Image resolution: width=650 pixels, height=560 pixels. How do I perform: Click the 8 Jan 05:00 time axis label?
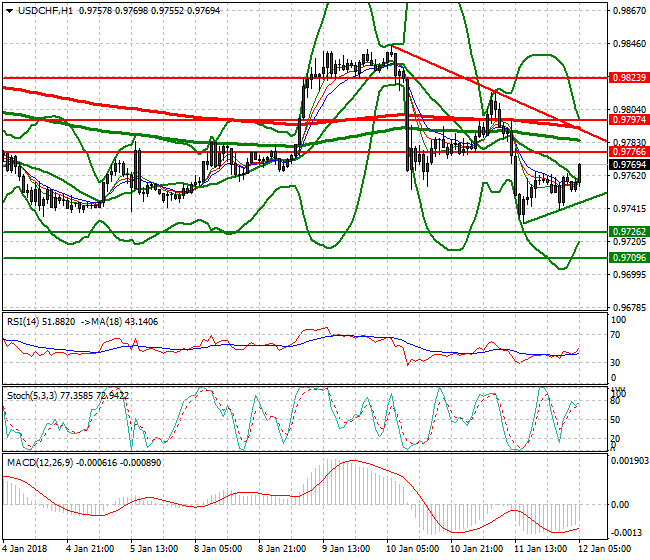pos(218,549)
